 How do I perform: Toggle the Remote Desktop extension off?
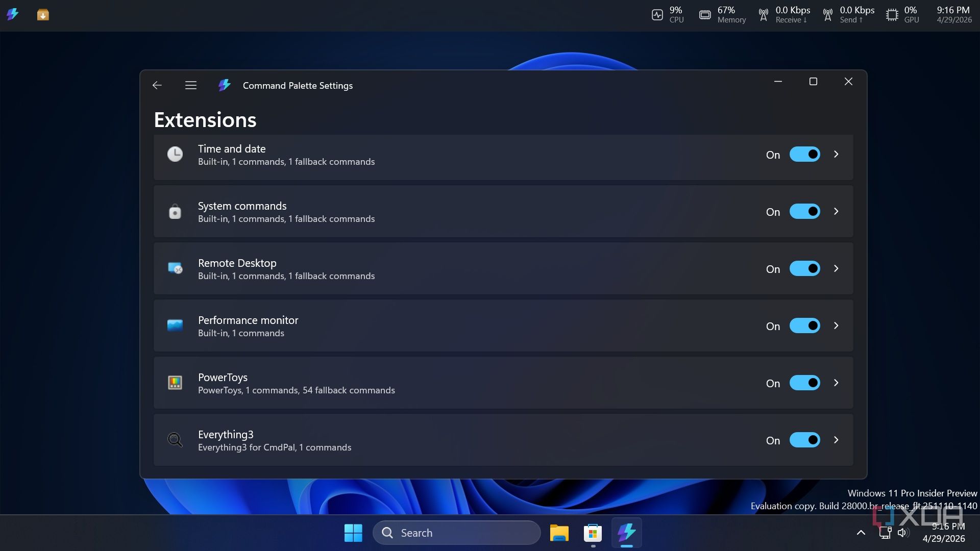805,268
